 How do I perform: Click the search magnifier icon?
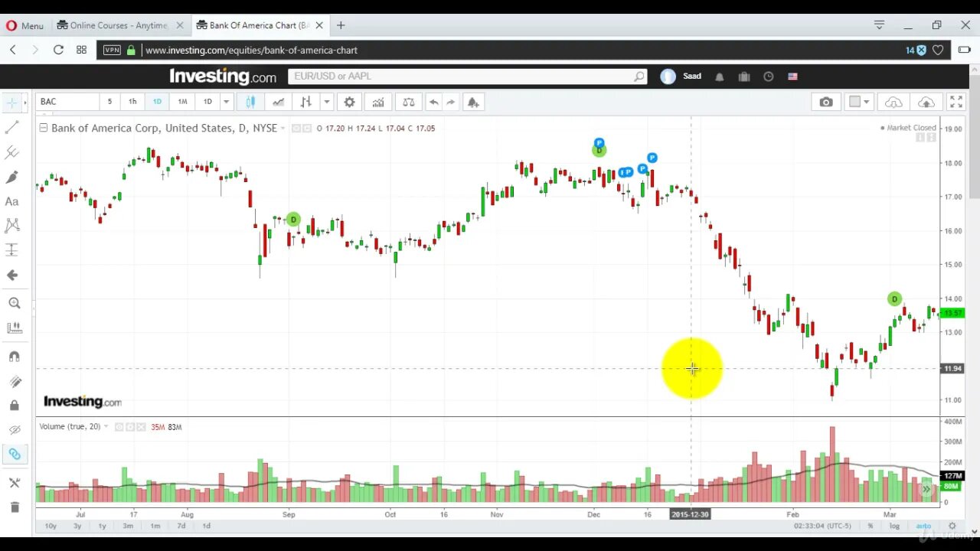click(639, 77)
